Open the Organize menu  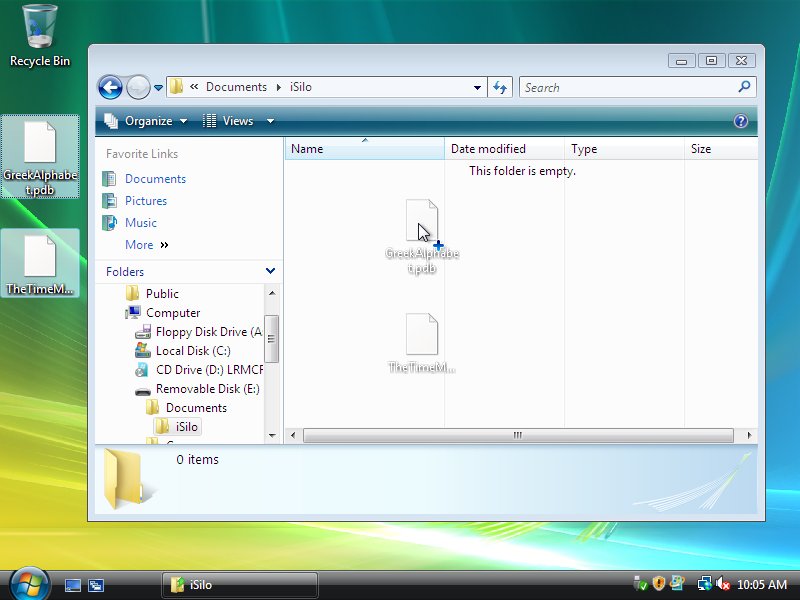[145, 121]
